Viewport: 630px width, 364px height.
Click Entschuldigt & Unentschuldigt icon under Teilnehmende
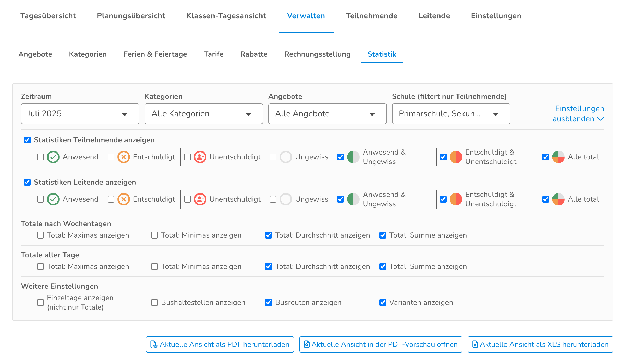(x=456, y=157)
